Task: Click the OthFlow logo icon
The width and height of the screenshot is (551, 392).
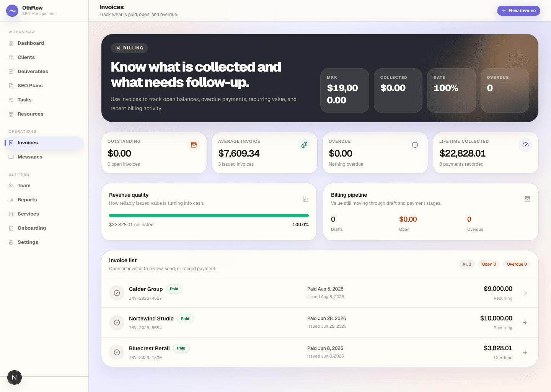Action: 12,11
